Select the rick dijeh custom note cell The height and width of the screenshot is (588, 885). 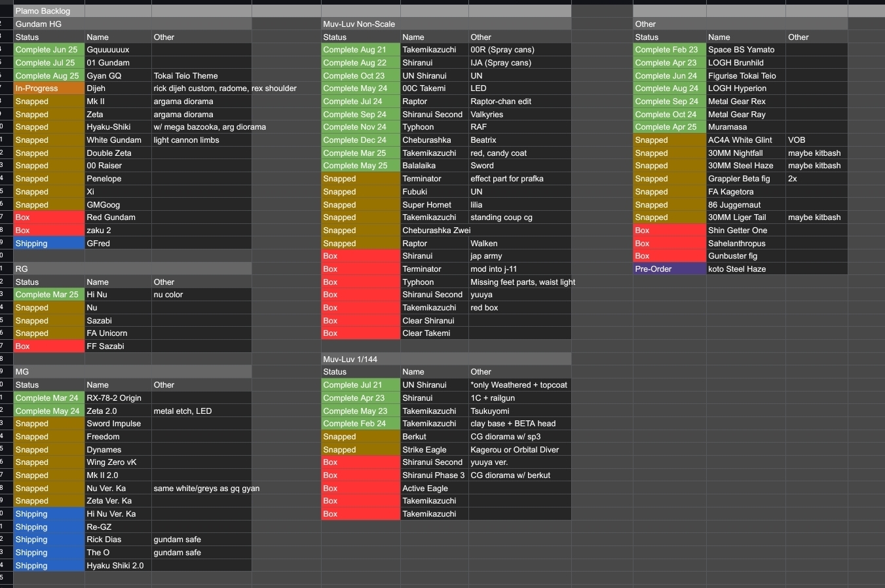pos(202,88)
